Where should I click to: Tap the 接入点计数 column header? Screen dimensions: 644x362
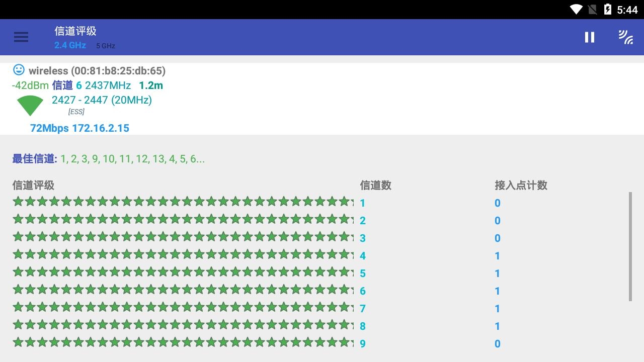click(521, 186)
